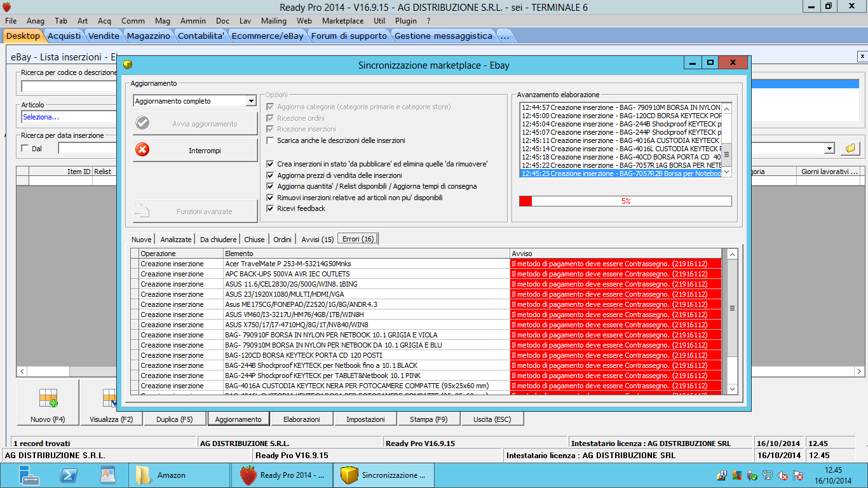The height and width of the screenshot is (488, 868).
Task: Open the network tray icon
Action: 768,475
